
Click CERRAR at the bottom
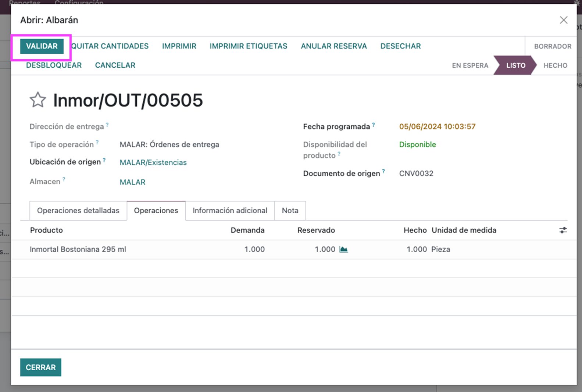click(41, 367)
